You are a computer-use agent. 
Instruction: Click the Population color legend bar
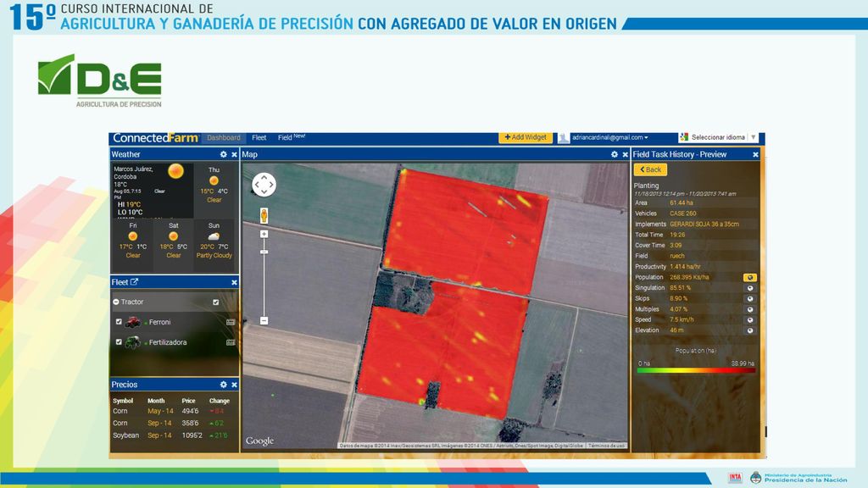[696, 371]
